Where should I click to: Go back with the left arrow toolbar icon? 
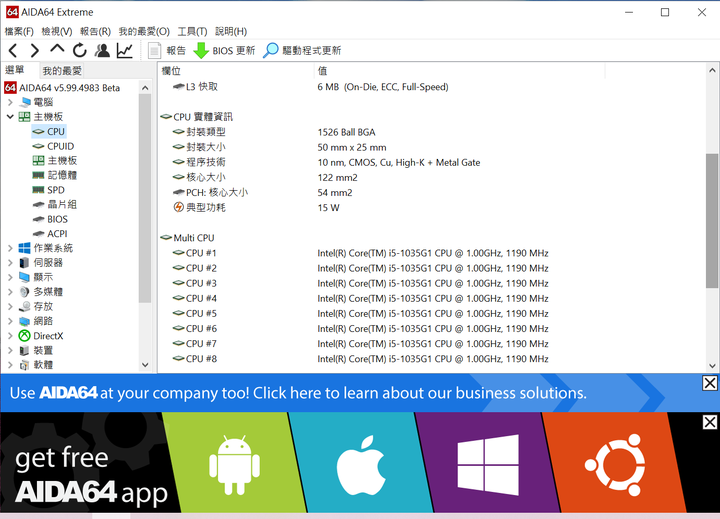click(x=13, y=50)
